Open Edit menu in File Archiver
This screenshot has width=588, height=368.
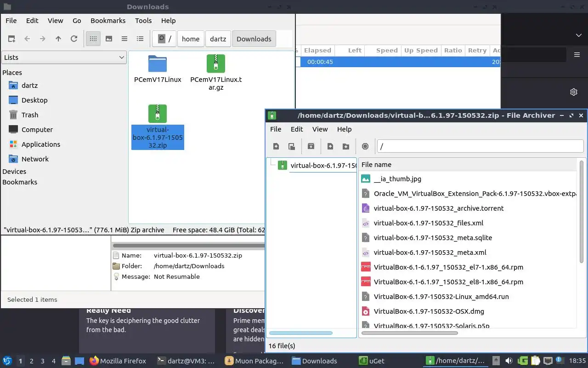tap(297, 129)
